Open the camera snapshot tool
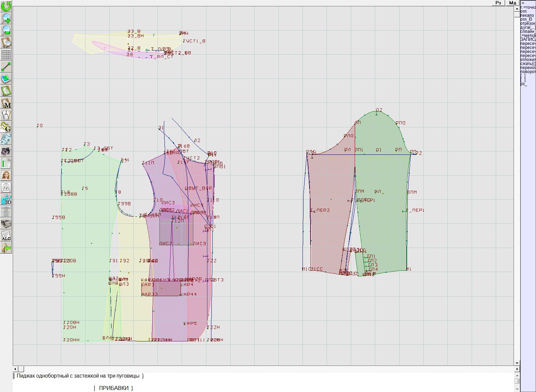536x392 pixels. tap(6, 151)
